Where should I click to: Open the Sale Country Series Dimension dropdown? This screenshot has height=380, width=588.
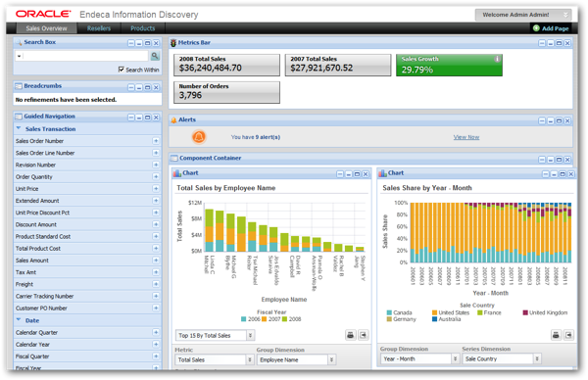point(502,359)
